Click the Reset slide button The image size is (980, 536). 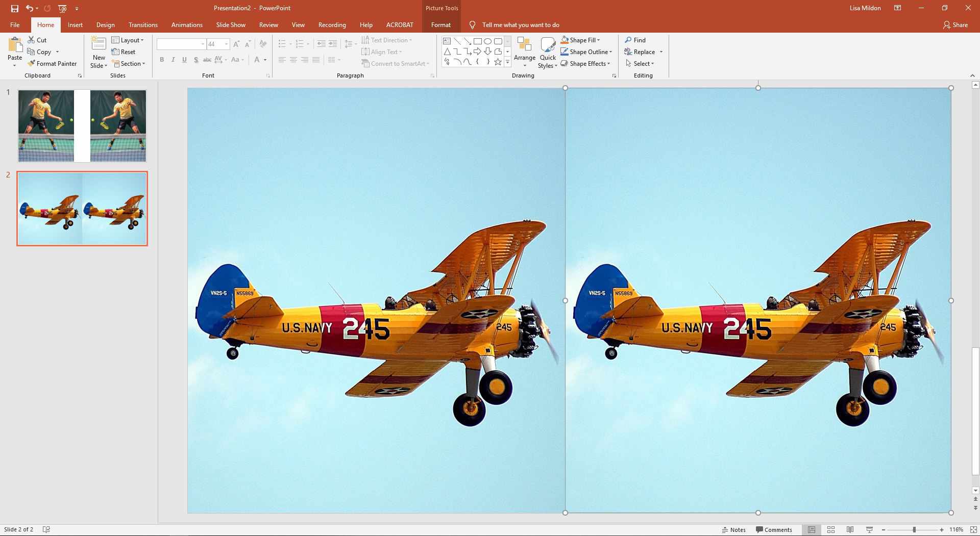[x=123, y=52]
